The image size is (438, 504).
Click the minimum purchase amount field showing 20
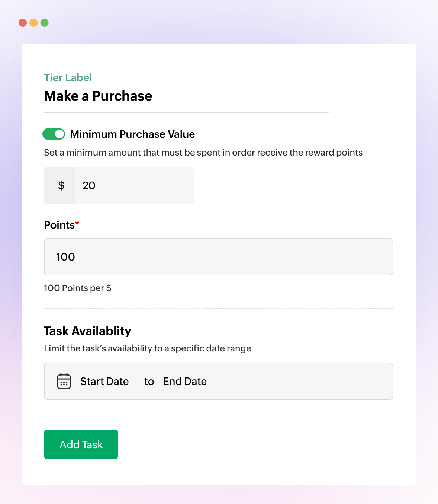coord(134,185)
